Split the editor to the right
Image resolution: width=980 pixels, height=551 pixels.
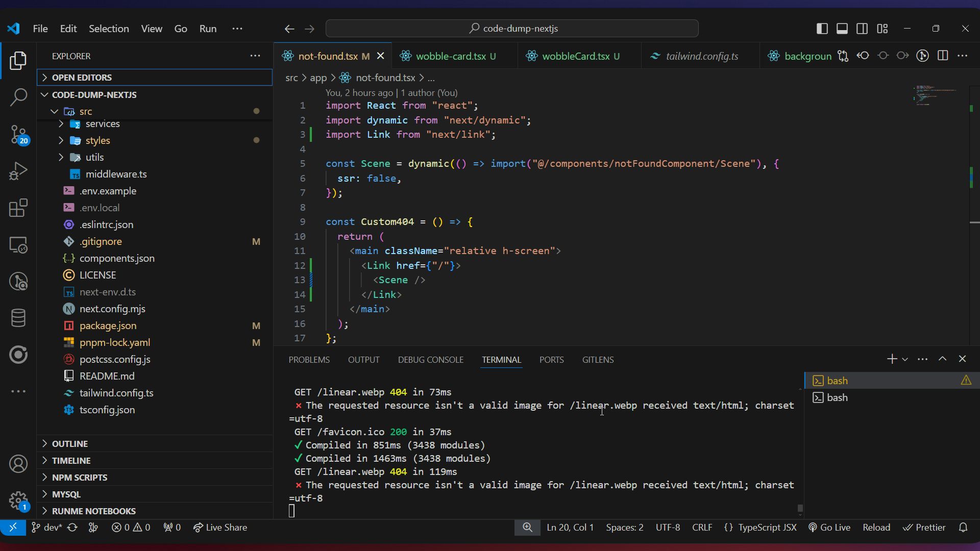(x=943, y=56)
